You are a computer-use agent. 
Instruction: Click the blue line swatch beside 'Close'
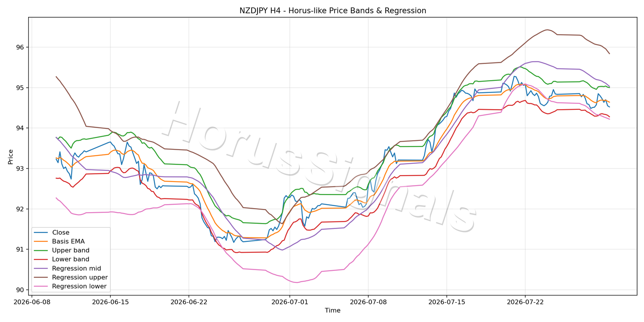coord(41,233)
